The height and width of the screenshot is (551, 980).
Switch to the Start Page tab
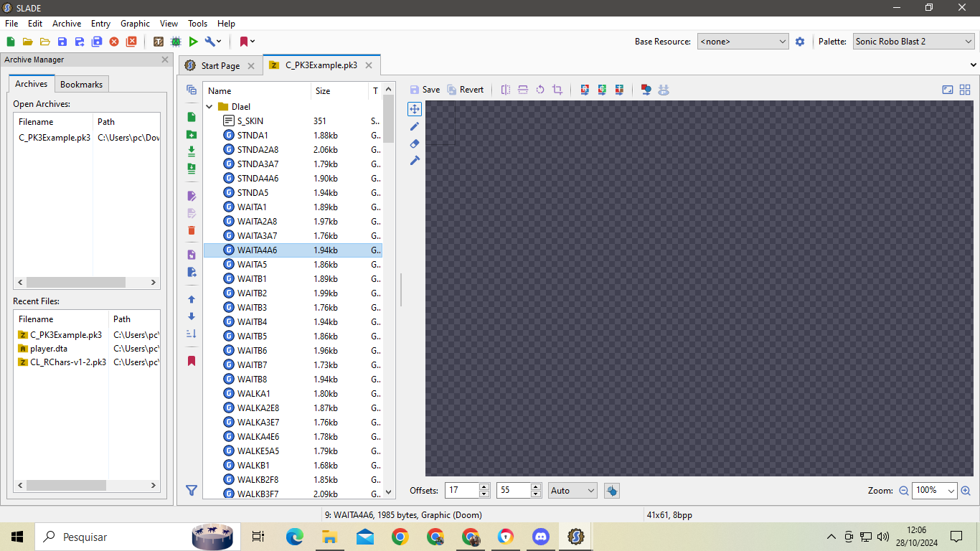[220, 66]
